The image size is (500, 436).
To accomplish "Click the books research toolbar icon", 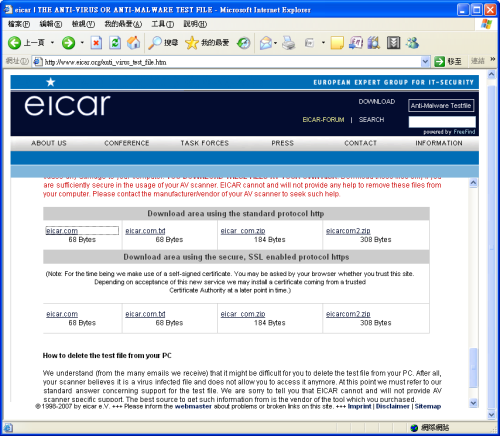I will coord(374,43).
